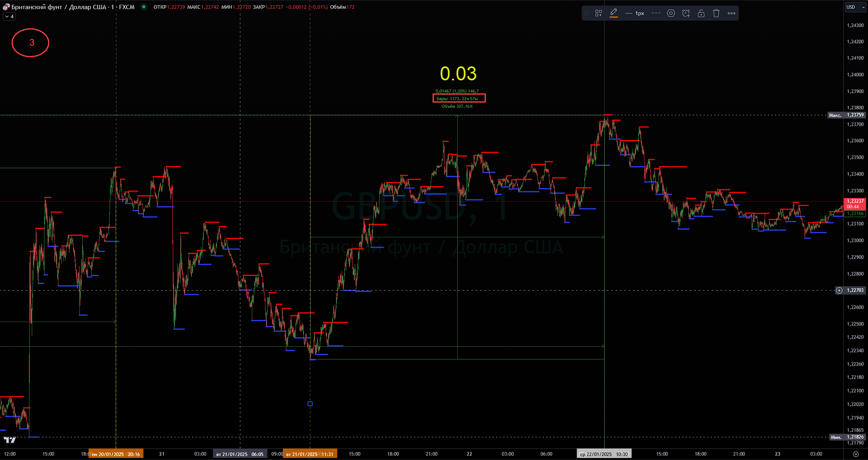The width and height of the screenshot is (868, 460).
Task: Click price scale value 1,22420
Action: pos(855,337)
